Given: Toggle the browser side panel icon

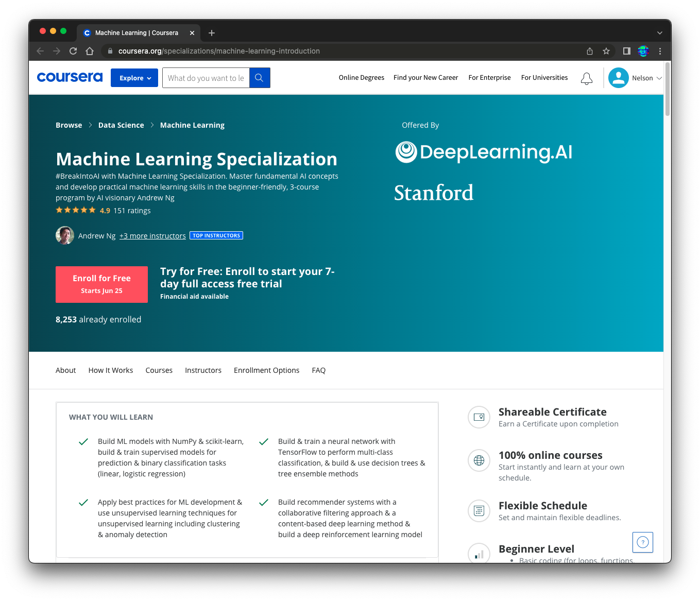Looking at the screenshot, I should tap(627, 51).
